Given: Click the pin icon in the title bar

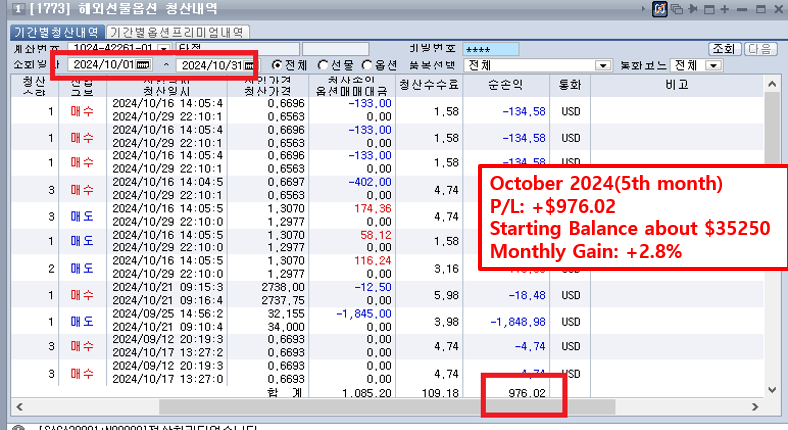Looking at the screenshot, I should (692, 9).
